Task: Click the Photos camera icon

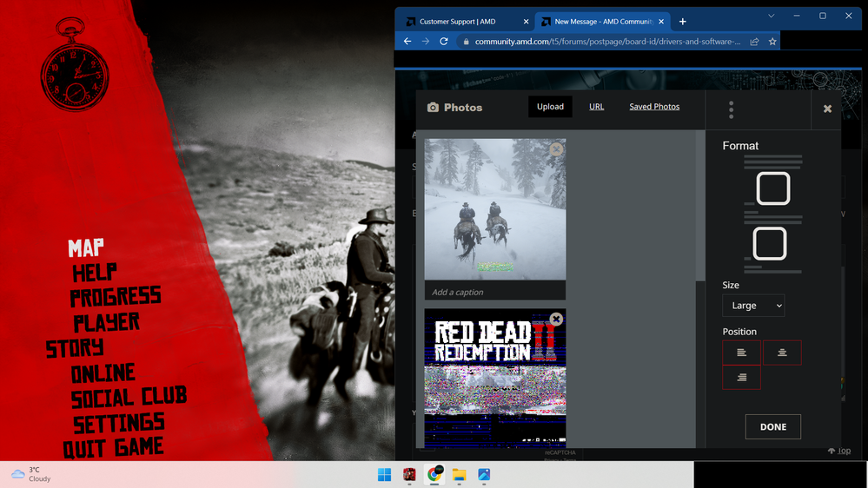Action: (x=433, y=108)
